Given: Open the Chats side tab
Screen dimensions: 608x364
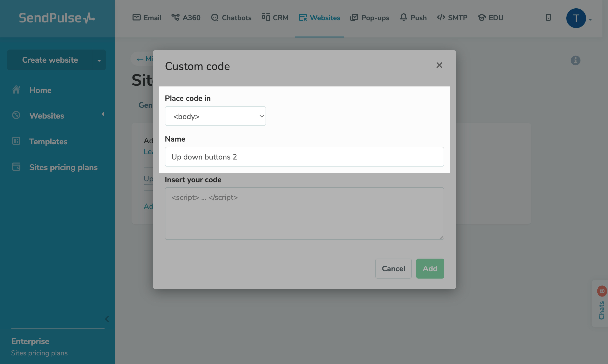Looking at the screenshot, I should (601, 307).
